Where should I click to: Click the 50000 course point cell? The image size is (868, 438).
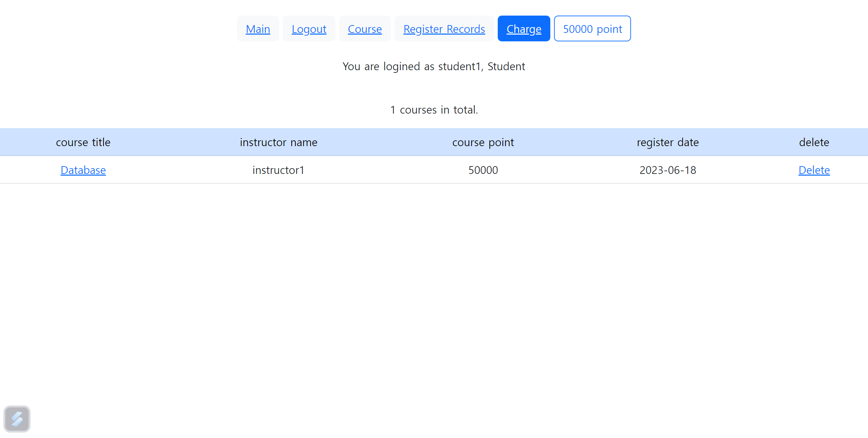pyautogui.click(x=483, y=170)
